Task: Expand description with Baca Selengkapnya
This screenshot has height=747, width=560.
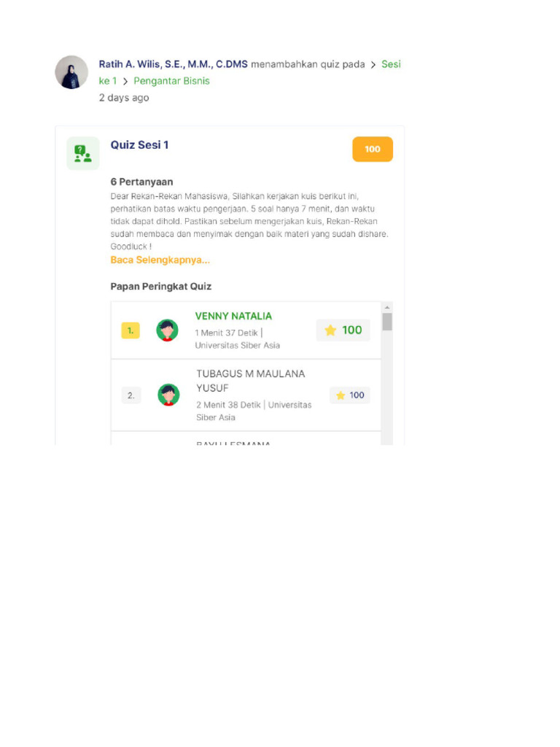Action: click(x=160, y=260)
